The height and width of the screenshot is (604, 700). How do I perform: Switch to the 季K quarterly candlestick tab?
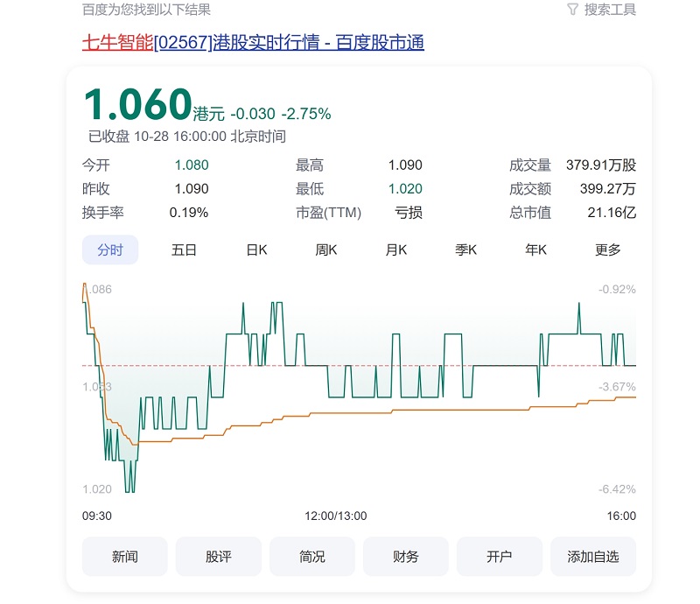466,249
